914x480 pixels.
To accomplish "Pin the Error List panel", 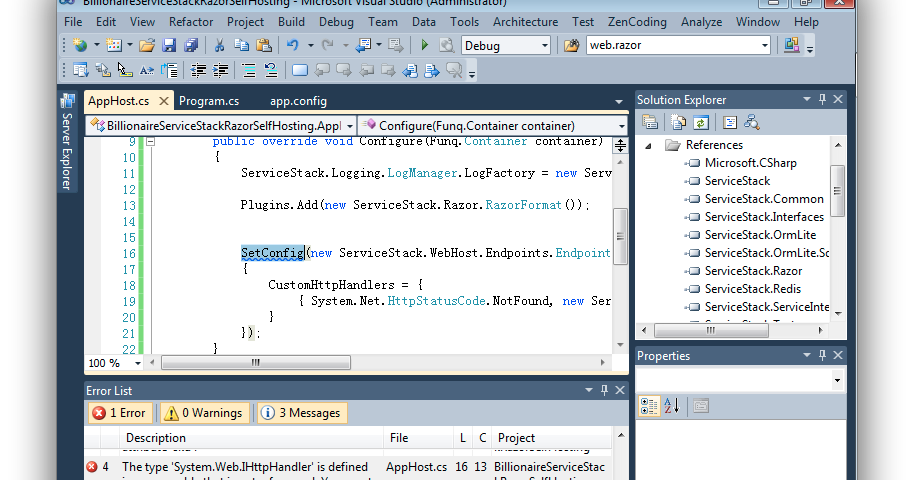I will [604, 390].
